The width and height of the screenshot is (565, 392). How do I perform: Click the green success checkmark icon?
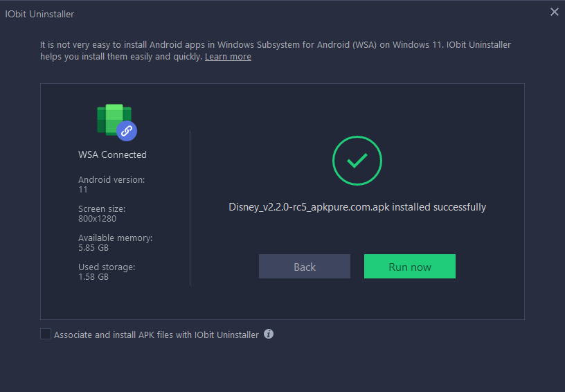point(357,160)
